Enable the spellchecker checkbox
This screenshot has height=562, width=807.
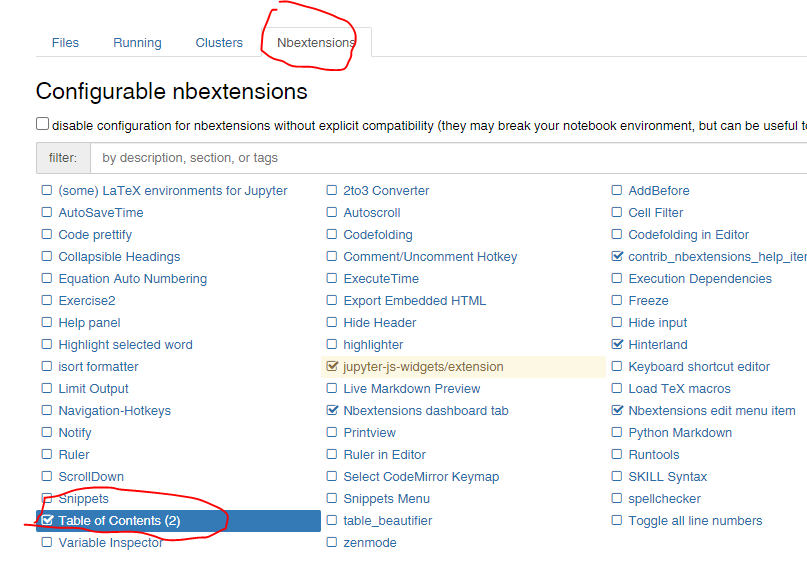617,498
